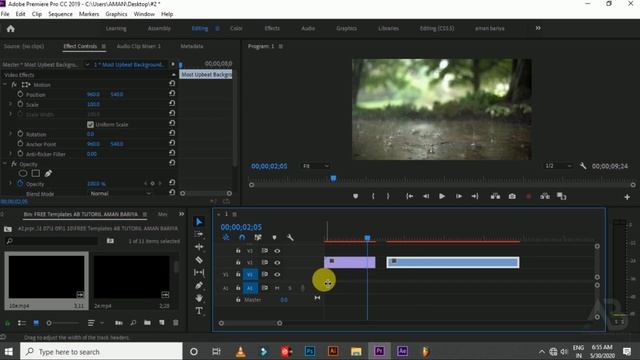This screenshot has height=360, width=640.
Task: Open timeline wrench display settings
Action: [290, 238]
